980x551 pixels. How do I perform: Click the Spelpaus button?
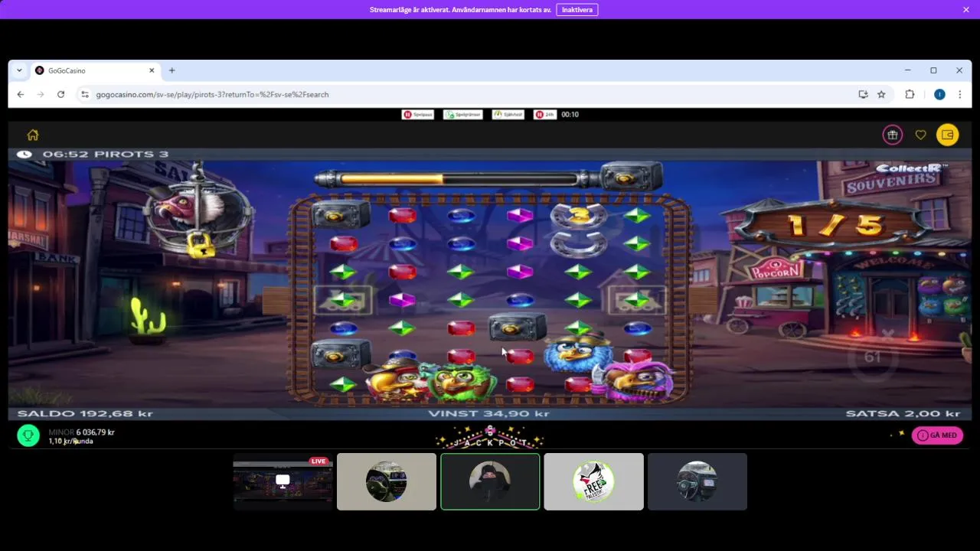(x=418, y=115)
